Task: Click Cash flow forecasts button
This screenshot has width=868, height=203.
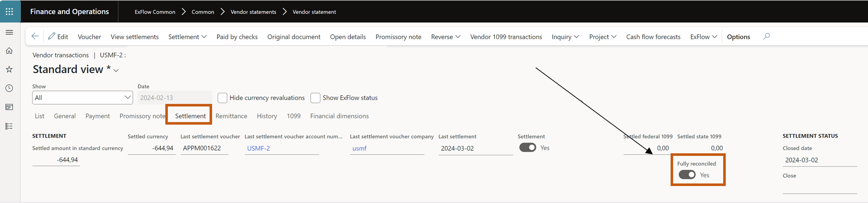Action: 653,37
